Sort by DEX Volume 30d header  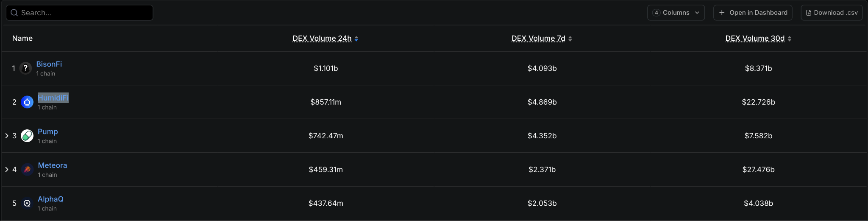[755, 39]
